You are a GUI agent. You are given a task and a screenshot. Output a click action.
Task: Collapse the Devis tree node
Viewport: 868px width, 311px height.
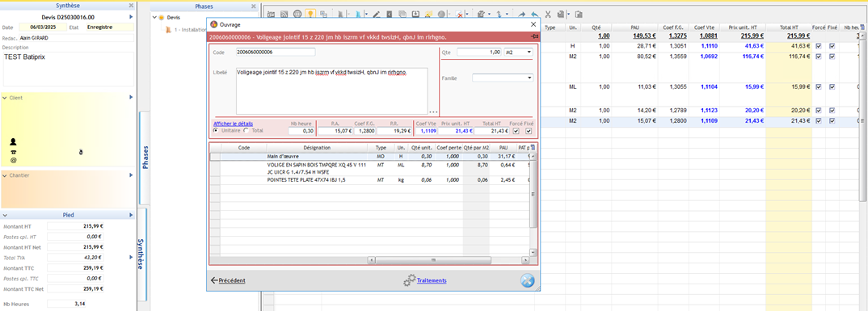point(154,18)
